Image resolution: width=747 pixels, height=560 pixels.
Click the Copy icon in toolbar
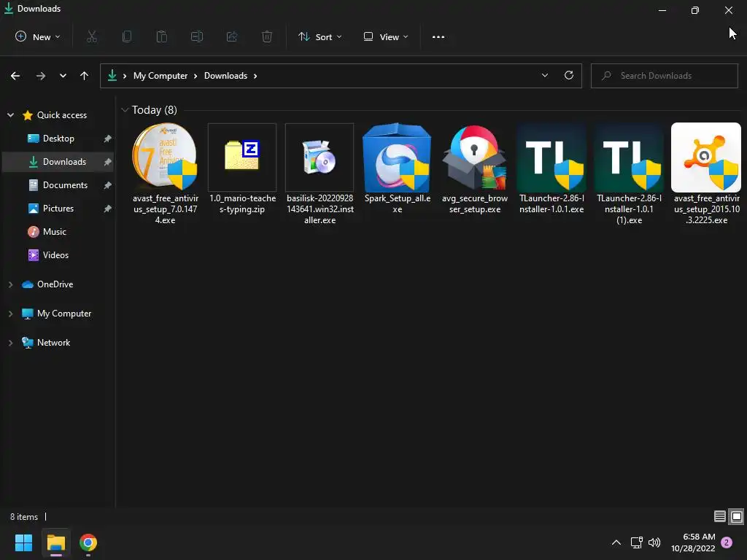coord(127,36)
